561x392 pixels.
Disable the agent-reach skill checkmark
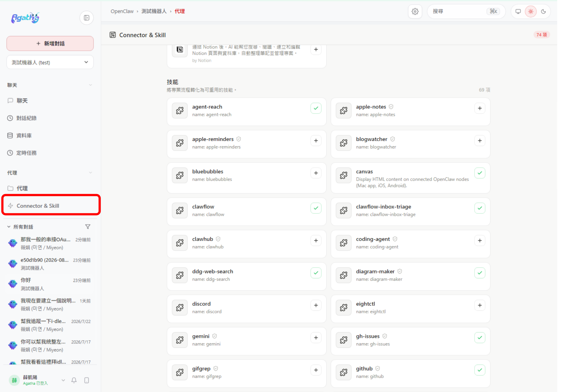(316, 108)
